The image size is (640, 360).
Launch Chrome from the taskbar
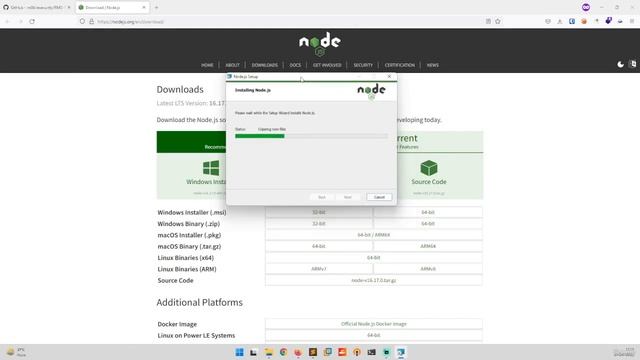click(283, 352)
